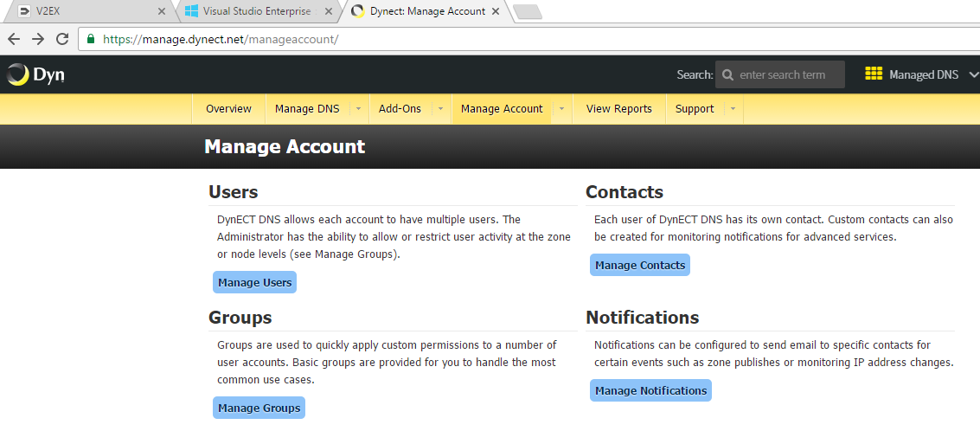Focus the enter search term field

(x=789, y=75)
